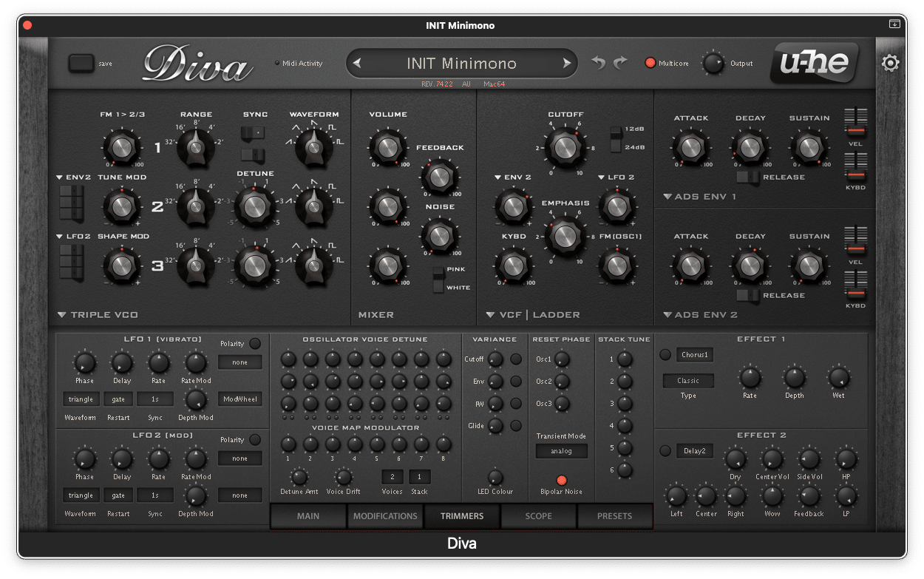
Task: Enable Effect 2 with its power button
Action: coord(665,451)
